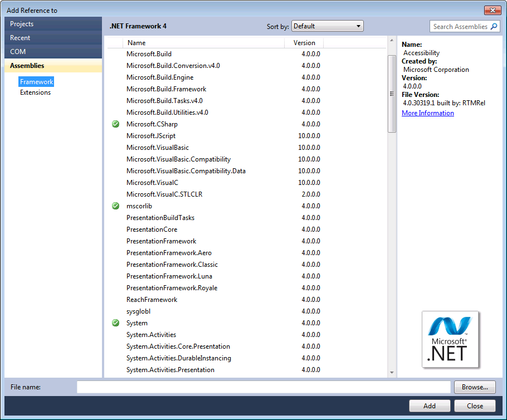Click the scroll down arrow of the list

pos(392,373)
